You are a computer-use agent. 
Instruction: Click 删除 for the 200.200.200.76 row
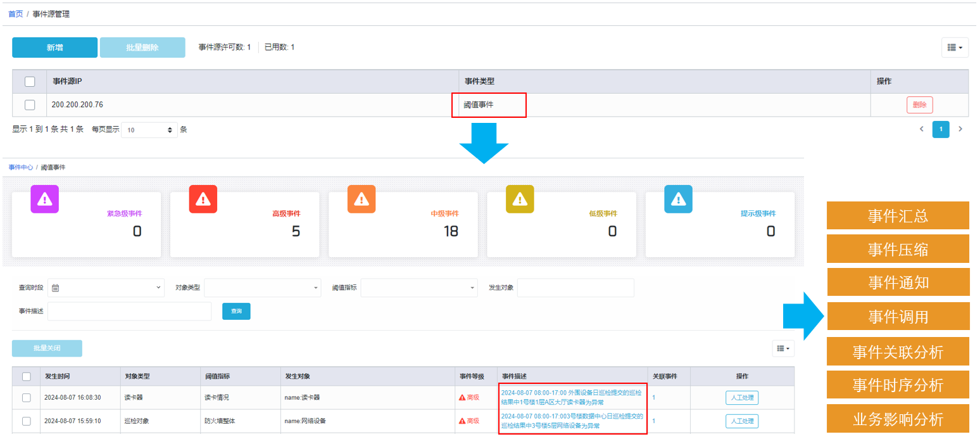coord(919,105)
